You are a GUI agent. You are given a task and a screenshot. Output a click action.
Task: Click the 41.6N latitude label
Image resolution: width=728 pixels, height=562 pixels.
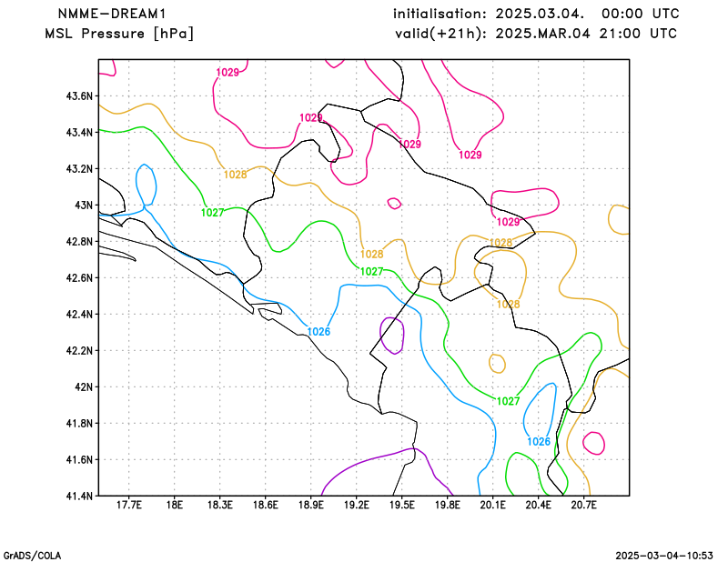pos(79,459)
